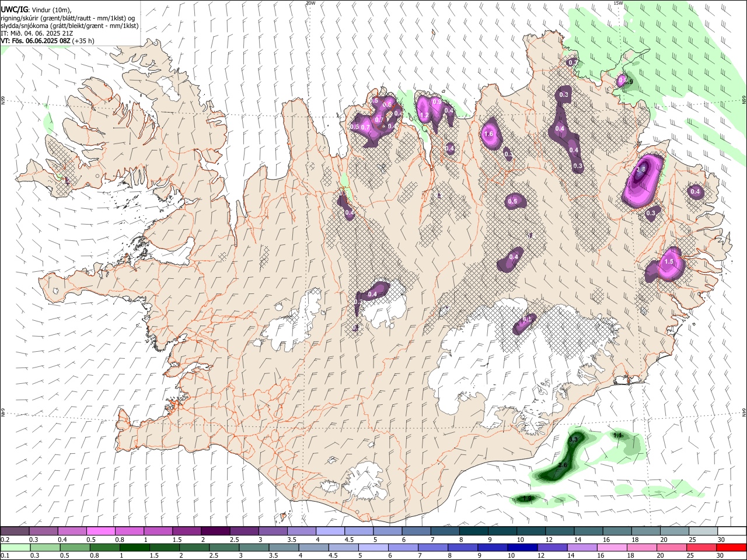Click the 'rigning/skúrir' legend description line

point(68,17)
